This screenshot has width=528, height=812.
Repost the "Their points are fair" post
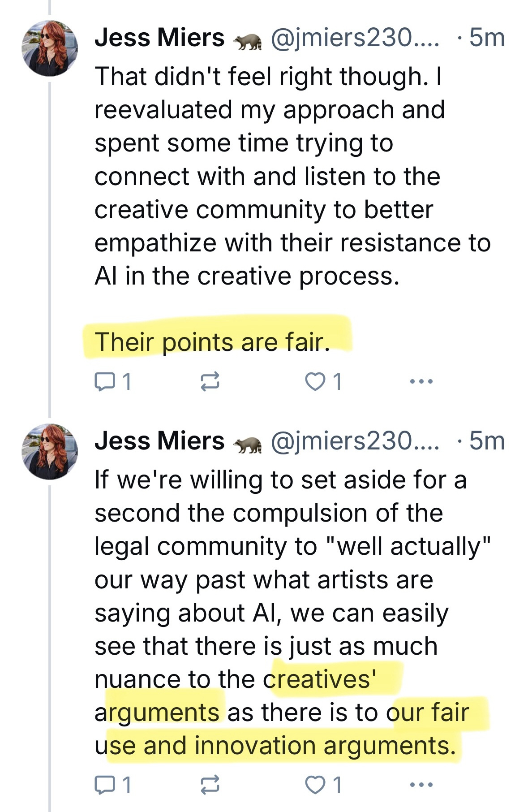[x=210, y=382]
